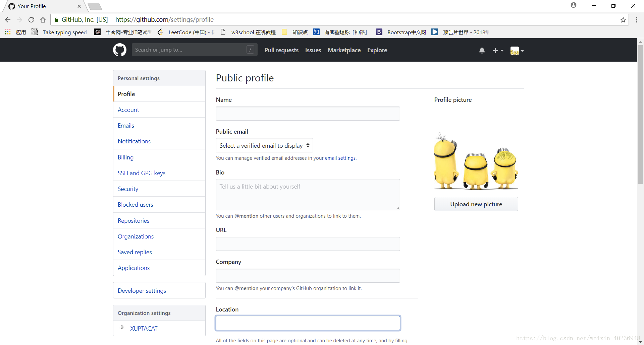Open Emails settings
The width and height of the screenshot is (644, 345).
159,125
